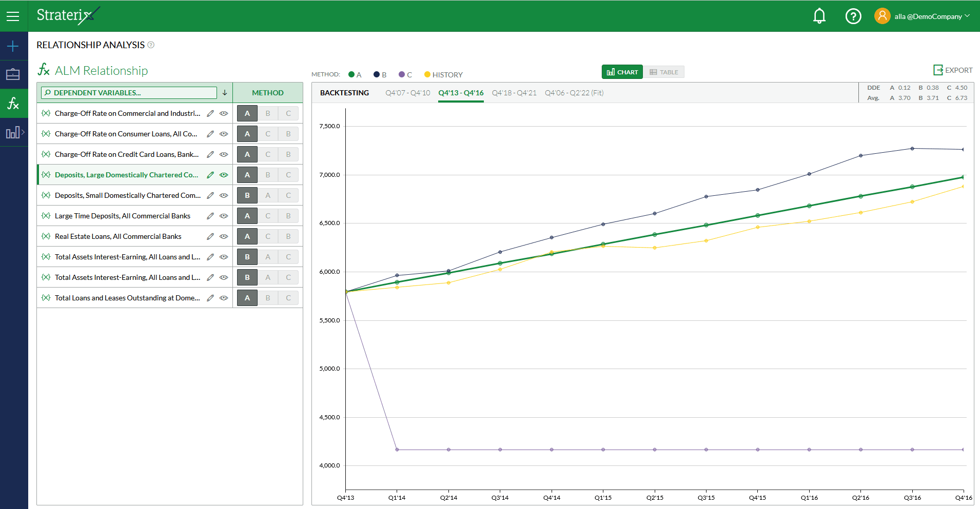
Task: Edit Real Estate Loans variable with pencil
Action: 210,236
